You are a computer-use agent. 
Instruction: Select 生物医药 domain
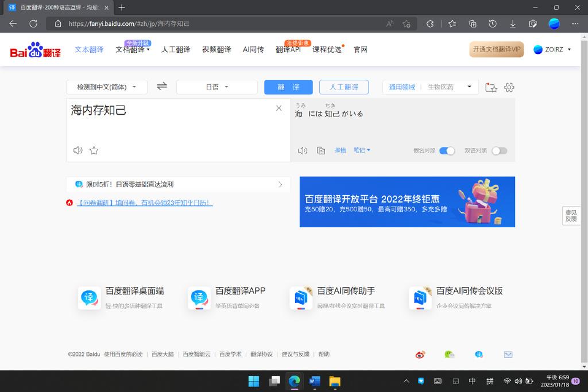440,87
